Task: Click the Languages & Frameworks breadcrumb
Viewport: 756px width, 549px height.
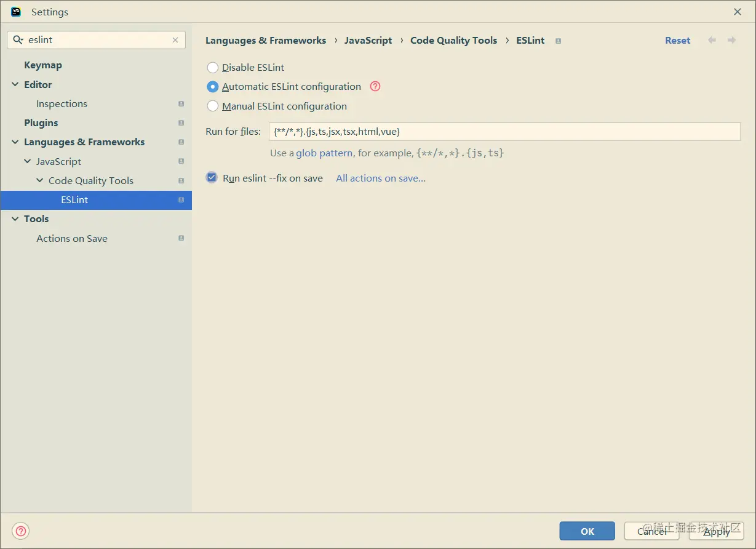Action: coord(266,41)
